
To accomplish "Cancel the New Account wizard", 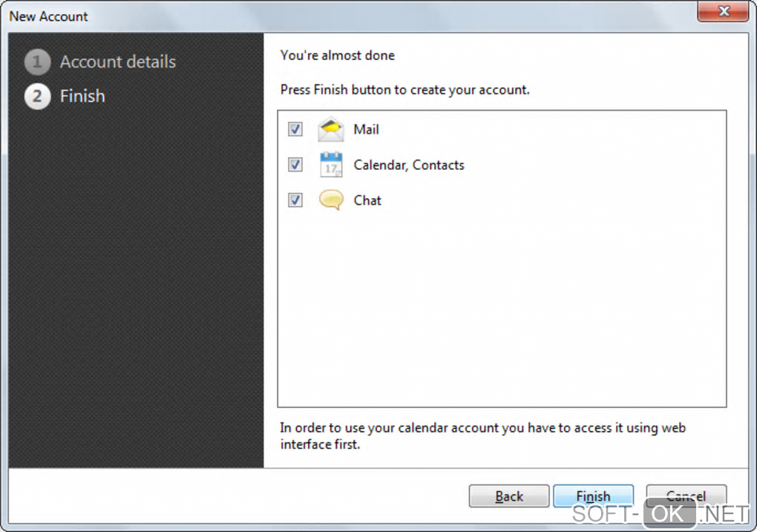I will (686, 496).
